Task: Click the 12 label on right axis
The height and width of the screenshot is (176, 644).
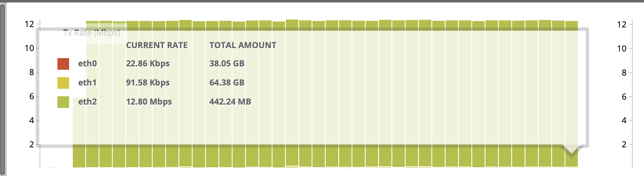Action: [622, 24]
